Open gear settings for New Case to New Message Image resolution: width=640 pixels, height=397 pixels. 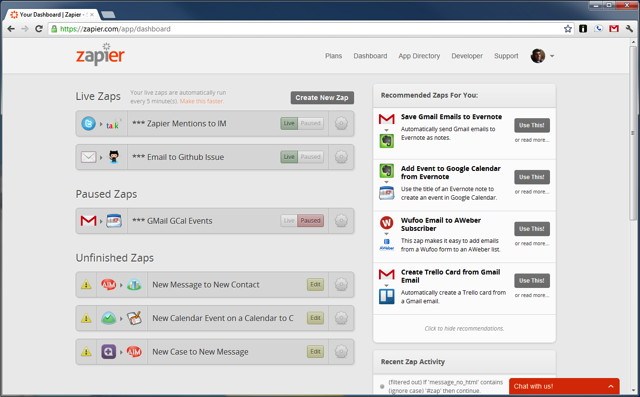[341, 351]
